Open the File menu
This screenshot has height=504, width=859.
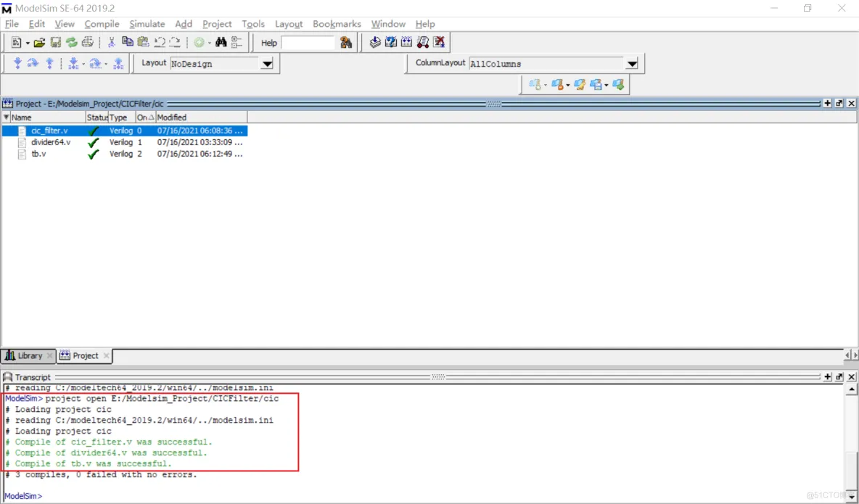coord(12,24)
